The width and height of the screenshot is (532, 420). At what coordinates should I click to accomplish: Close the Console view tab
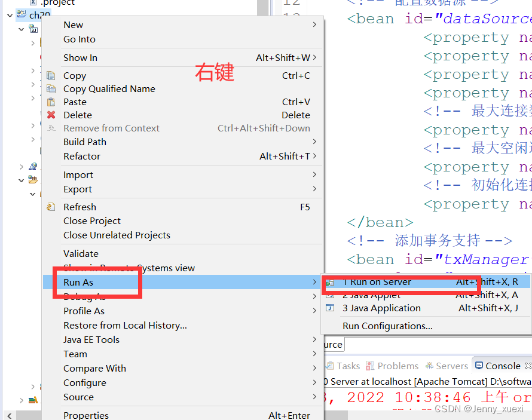point(528,366)
